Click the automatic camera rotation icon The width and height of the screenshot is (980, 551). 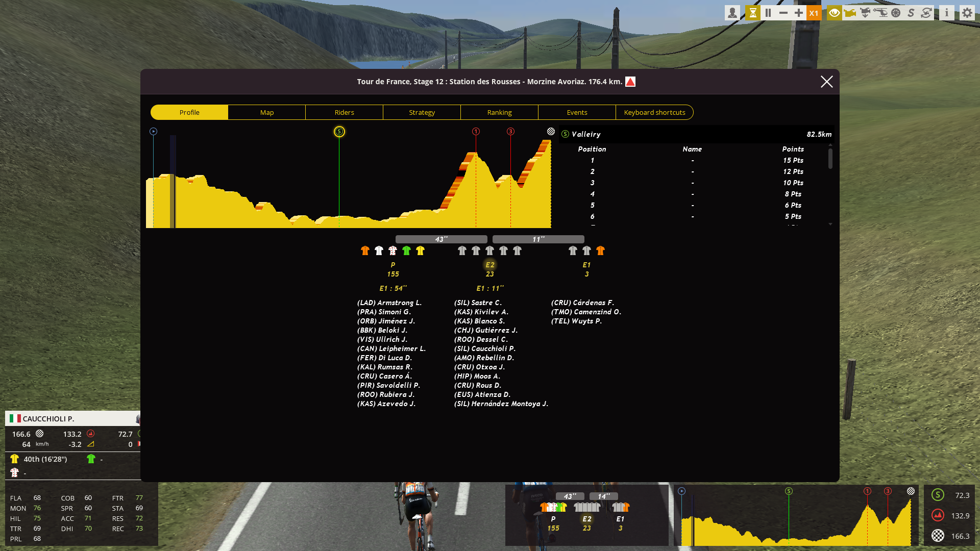[x=926, y=13]
